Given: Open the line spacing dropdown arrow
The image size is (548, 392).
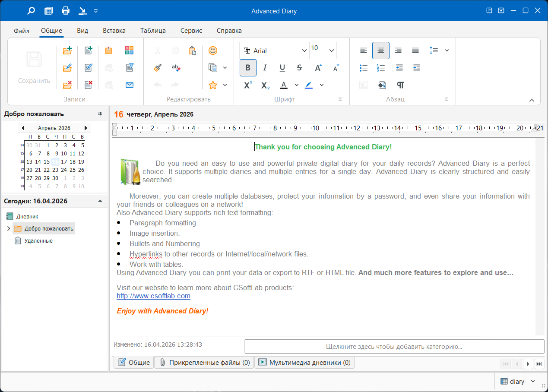Looking at the screenshot, I should [x=447, y=51].
